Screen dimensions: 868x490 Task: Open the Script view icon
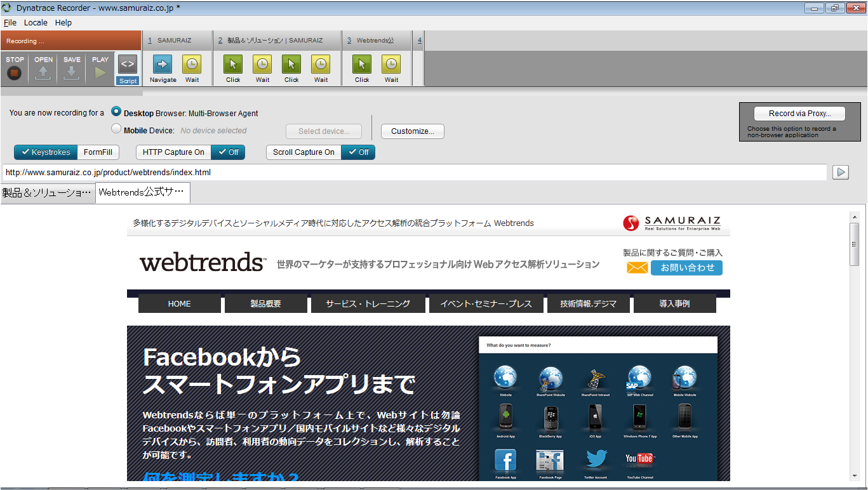[x=128, y=64]
